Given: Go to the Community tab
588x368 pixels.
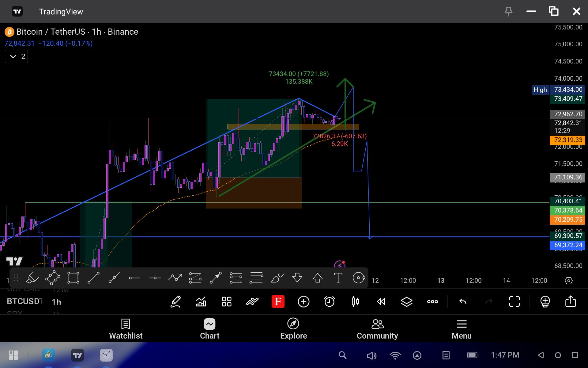Looking at the screenshot, I should pyautogui.click(x=377, y=329).
